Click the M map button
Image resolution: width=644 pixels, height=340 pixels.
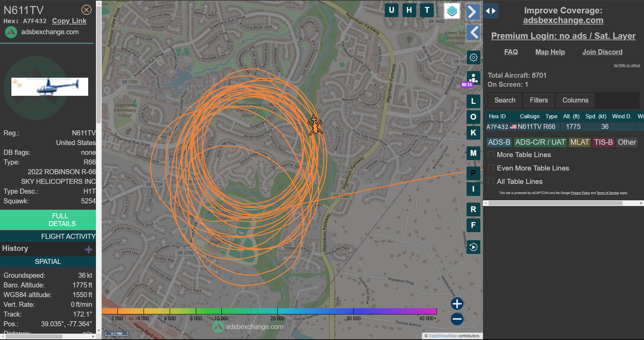coord(473,153)
